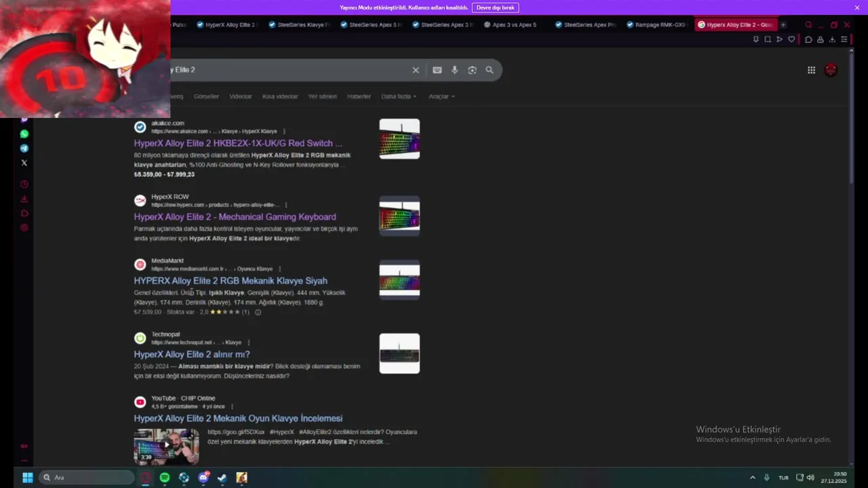Image resolution: width=868 pixels, height=488 pixels.
Task: Show hidden system tray icons
Action: [x=752, y=478]
